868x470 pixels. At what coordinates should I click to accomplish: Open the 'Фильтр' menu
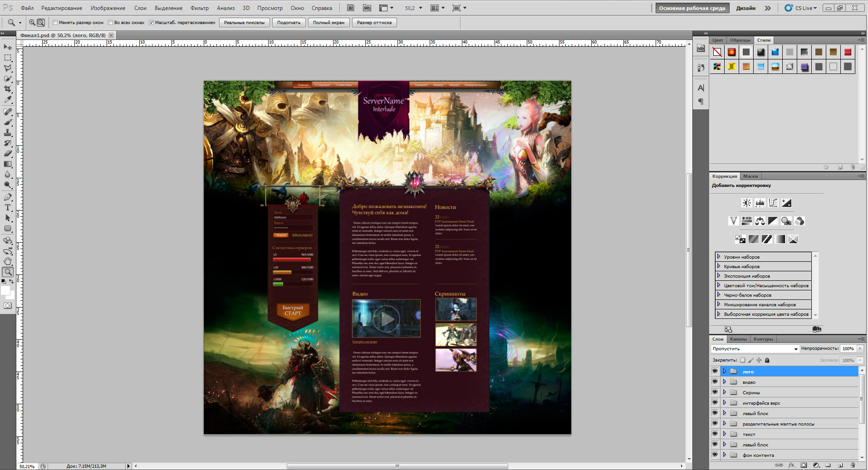[x=200, y=8]
